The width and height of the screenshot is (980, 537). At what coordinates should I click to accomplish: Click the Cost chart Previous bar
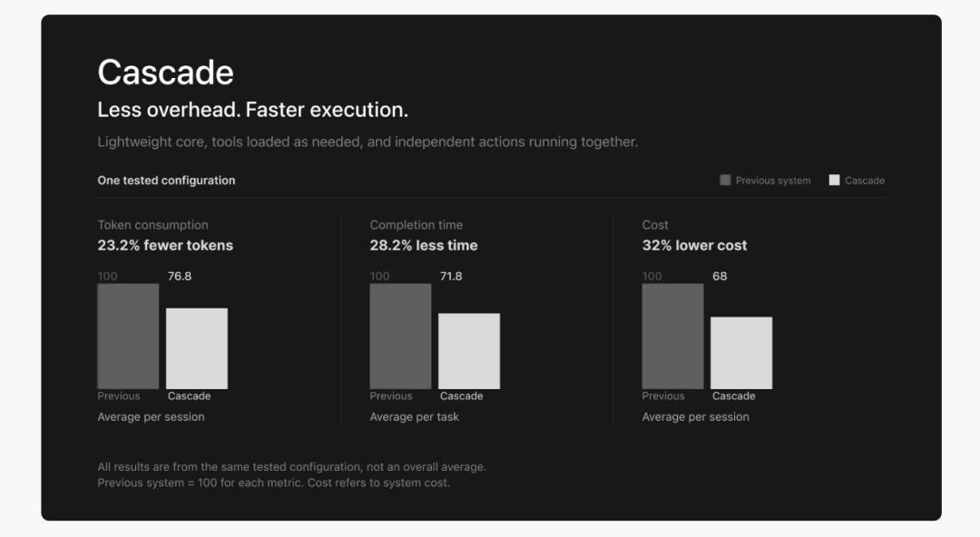[672, 337]
